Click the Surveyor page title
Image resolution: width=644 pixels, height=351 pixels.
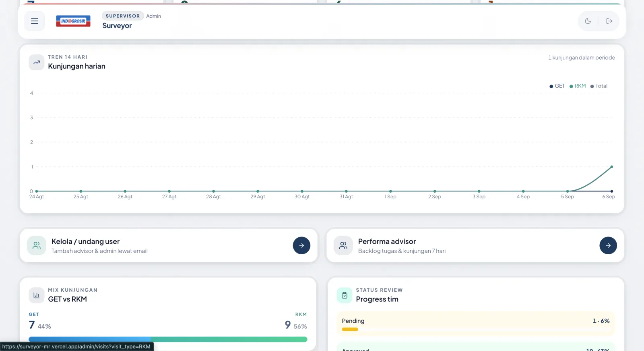(x=117, y=26)
